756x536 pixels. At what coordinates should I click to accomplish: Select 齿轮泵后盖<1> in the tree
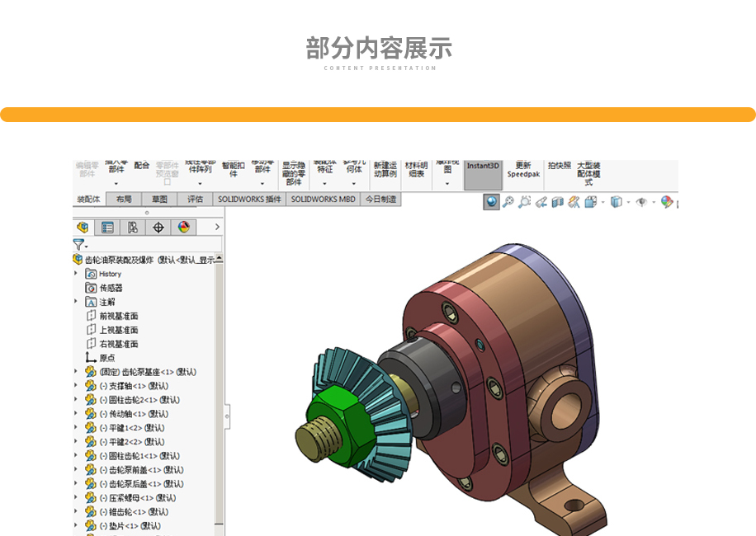pyautogui.click(x=142, y=483)
